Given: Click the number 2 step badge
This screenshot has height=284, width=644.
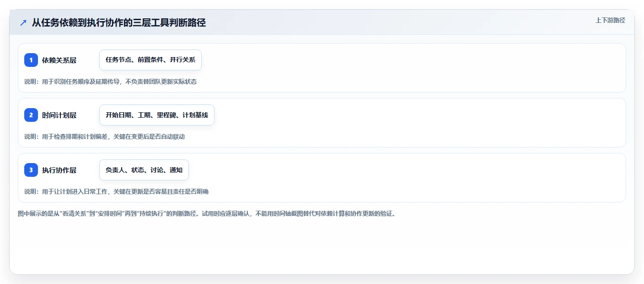Looking at the screenshot, I should [31, 115].
